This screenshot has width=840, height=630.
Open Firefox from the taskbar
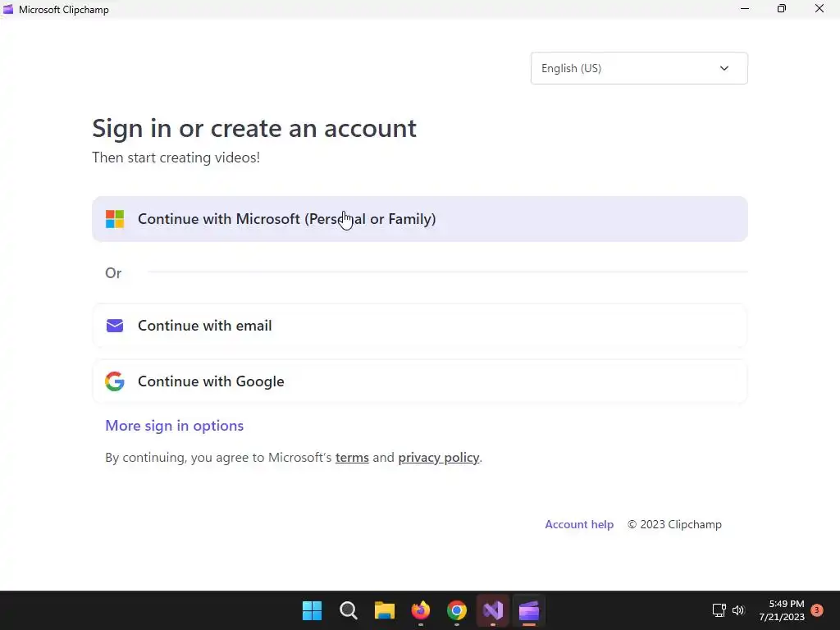click(x=421, y=610)
